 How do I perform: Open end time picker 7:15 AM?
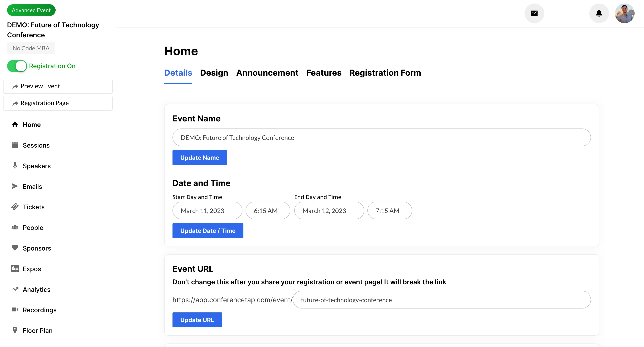pyautogui.click(x=390, y=210)
